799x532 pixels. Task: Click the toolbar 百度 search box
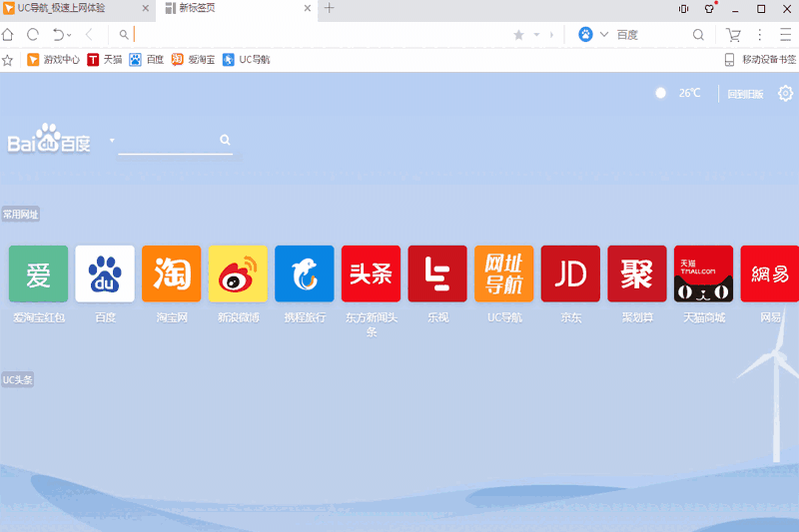click(652, 35)
